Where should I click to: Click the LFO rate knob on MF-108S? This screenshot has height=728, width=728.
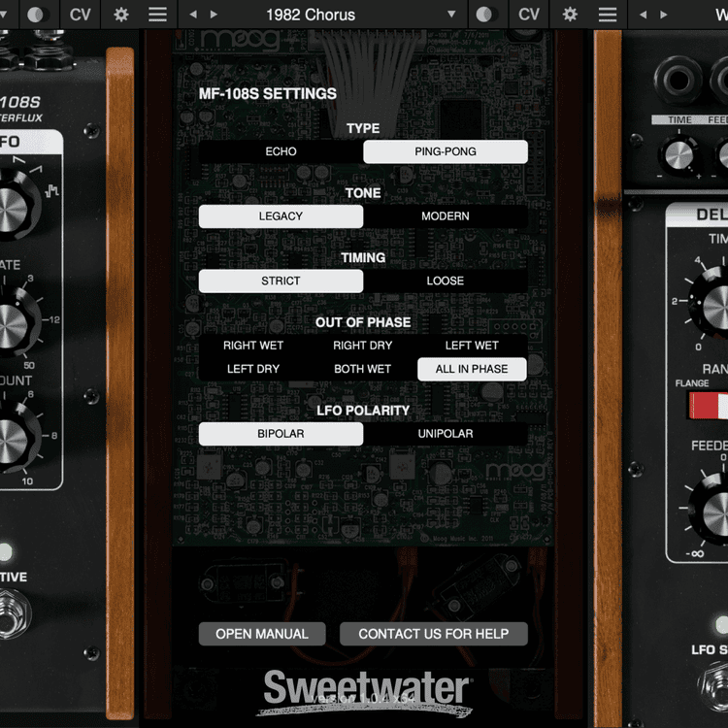tap(17, 323)
